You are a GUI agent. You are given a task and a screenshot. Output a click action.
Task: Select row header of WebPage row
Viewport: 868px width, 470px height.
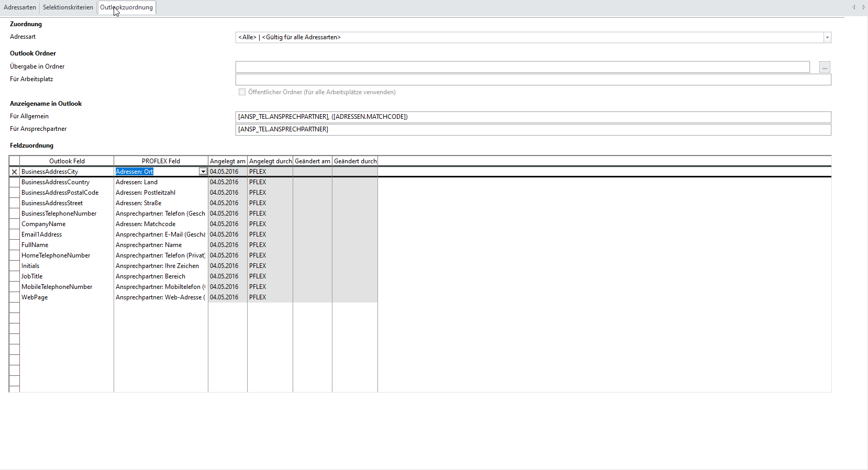(x=14, y=297)
